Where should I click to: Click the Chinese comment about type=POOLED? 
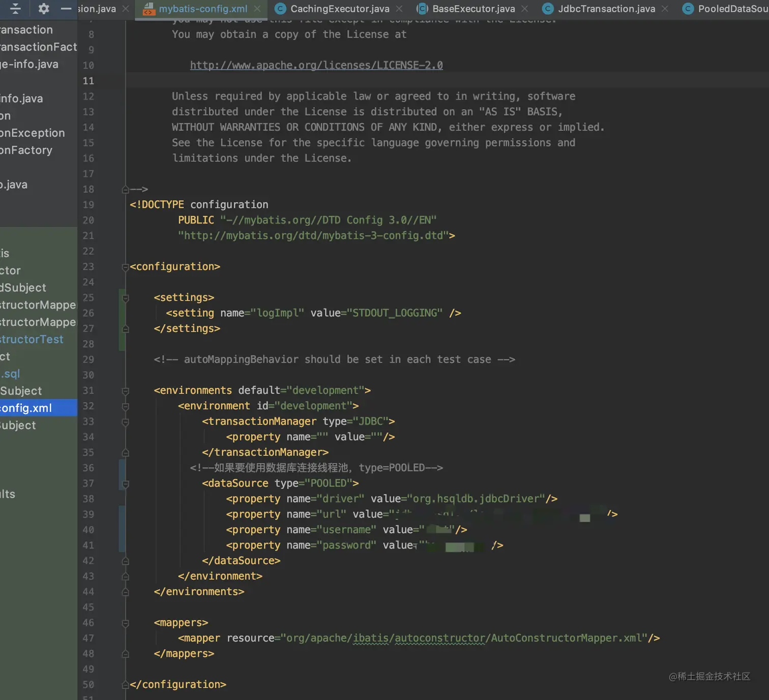pos(316,468)
